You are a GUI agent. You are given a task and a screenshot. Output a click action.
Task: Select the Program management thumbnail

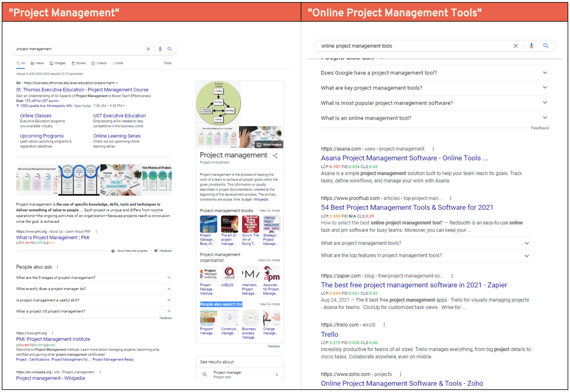[208, 318]
